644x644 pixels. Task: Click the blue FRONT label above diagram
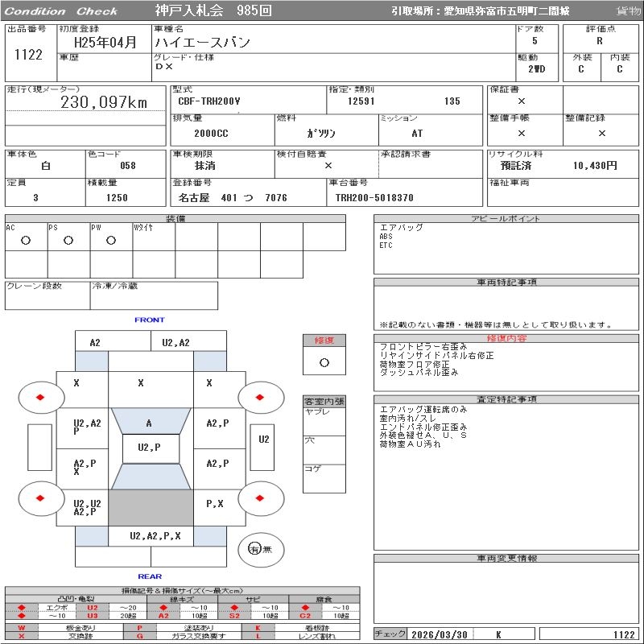click(149, 320)
